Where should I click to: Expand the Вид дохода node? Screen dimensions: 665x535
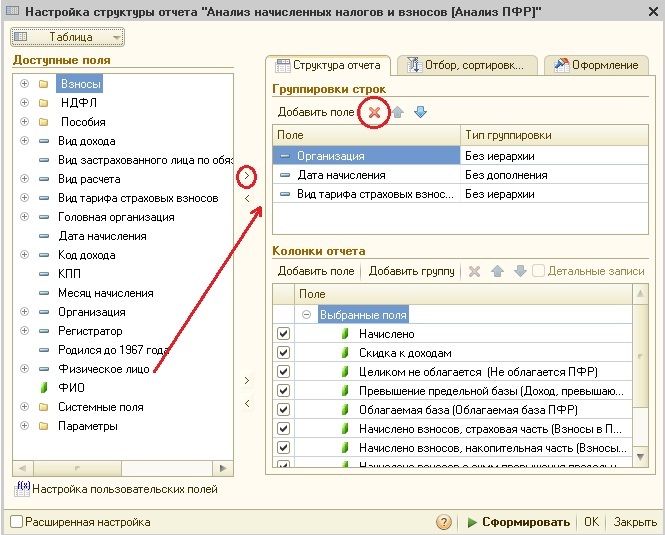tap(24, 140)
